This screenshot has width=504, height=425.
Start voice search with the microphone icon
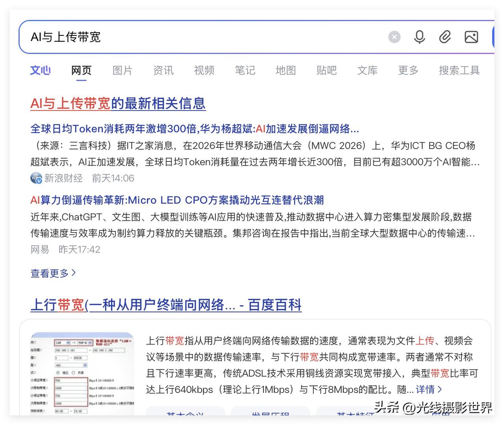(x=420, y=37)
